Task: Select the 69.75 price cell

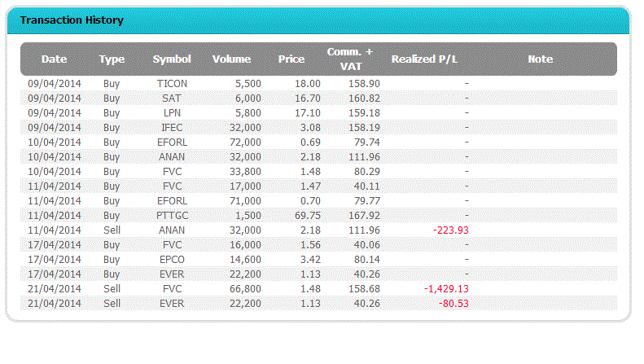Action: 307,215
